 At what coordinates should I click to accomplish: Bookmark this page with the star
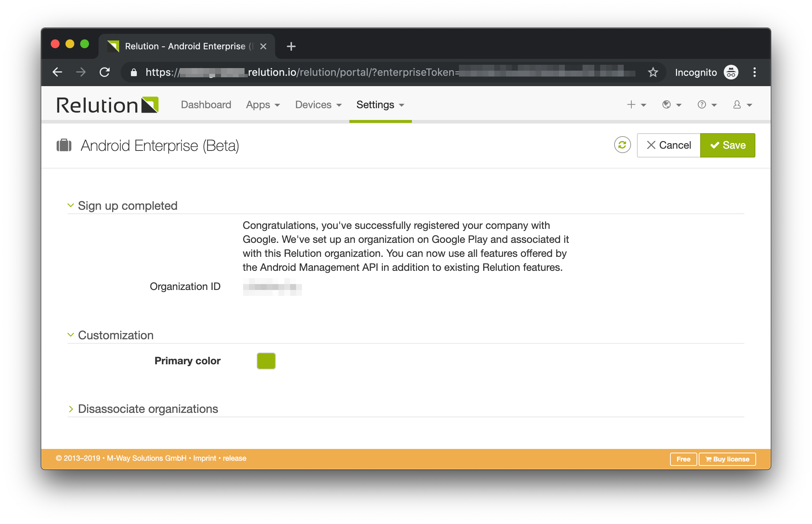tap(653, 72)
